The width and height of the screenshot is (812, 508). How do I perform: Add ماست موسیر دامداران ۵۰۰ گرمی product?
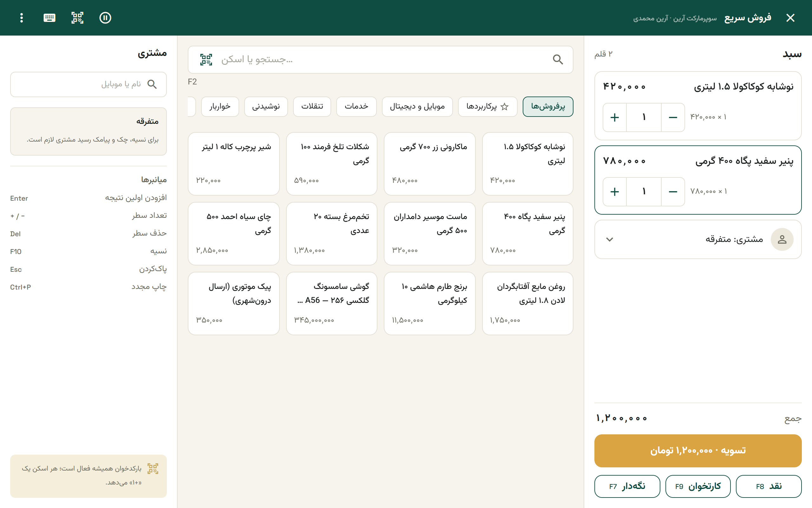pyautogui.click(x=429, y=233)
